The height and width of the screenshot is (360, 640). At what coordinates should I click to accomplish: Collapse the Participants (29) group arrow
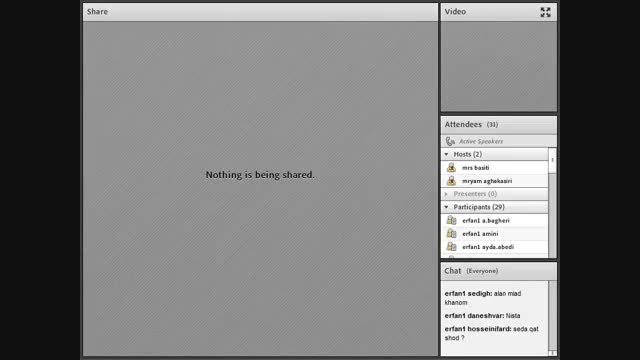point(446,207)
